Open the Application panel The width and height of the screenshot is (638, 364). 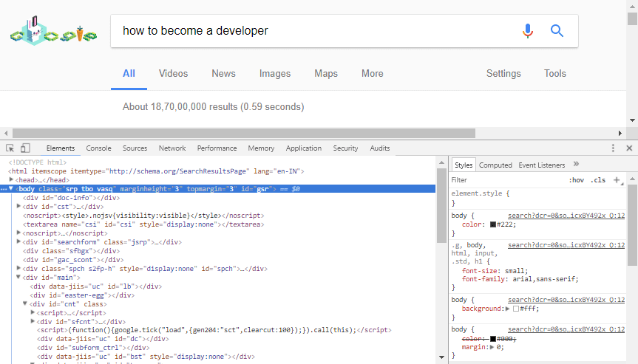tap(304, 148)
